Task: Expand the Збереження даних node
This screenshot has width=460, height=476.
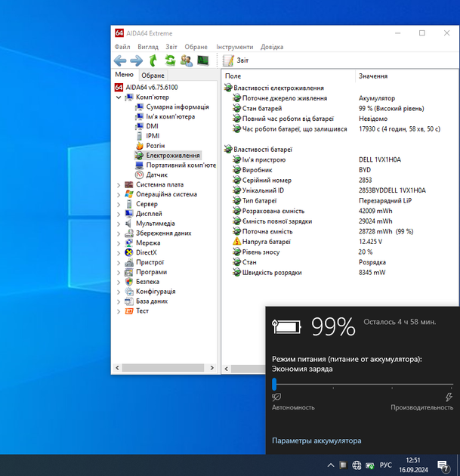Action: (119, 233)
